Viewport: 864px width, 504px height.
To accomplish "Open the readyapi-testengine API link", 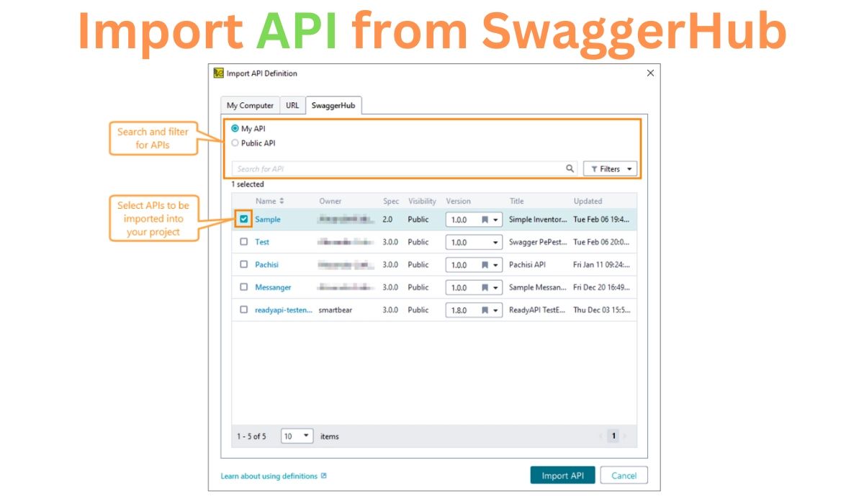I will (284, 310).
